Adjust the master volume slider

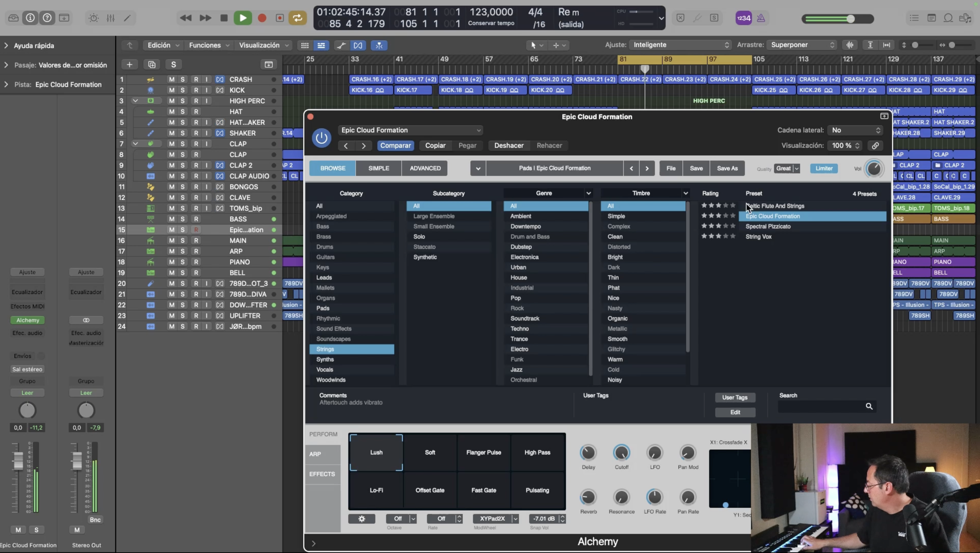click(850, 19)
